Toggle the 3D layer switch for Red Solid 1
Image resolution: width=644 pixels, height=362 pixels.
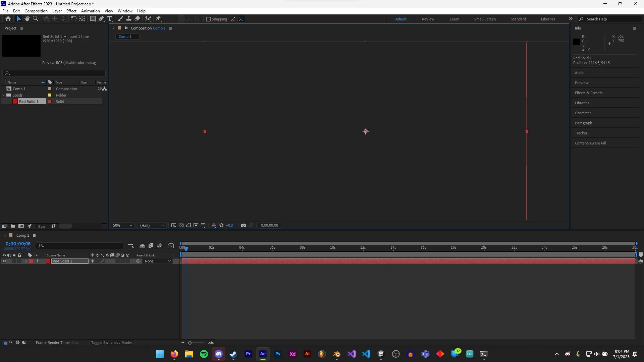point(128,261)
